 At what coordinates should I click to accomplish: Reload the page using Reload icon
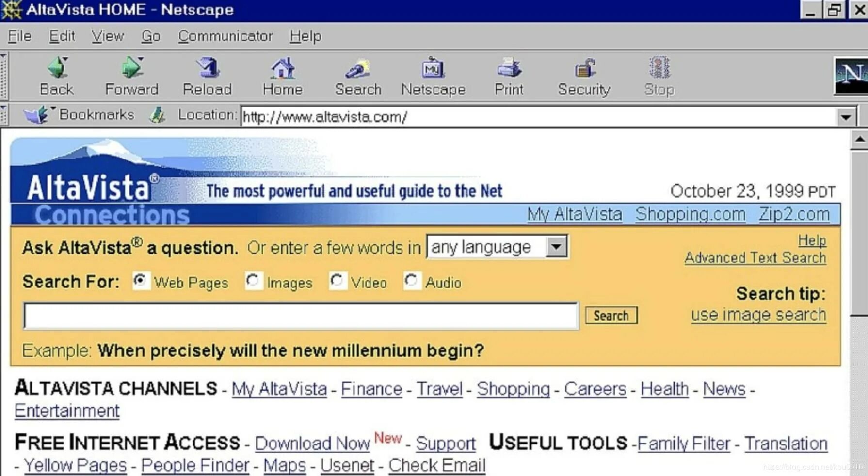pos(208,68)
